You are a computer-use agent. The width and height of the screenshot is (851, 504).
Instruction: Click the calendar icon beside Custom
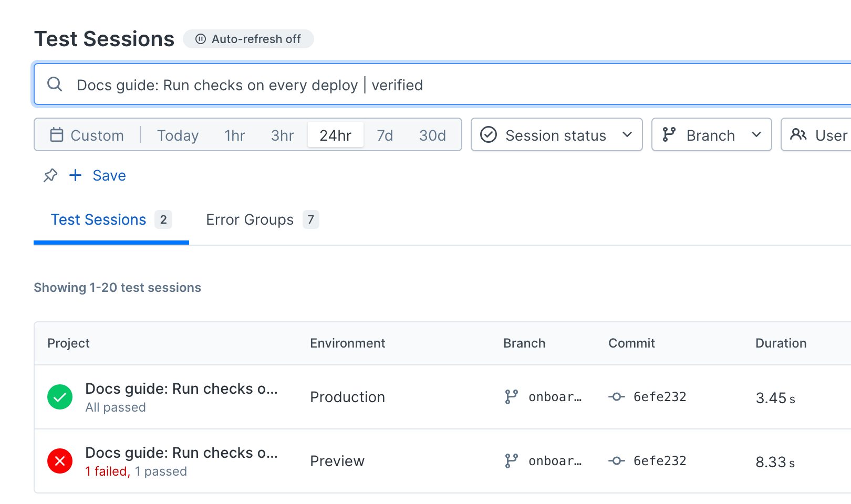(x=56, y=135)
